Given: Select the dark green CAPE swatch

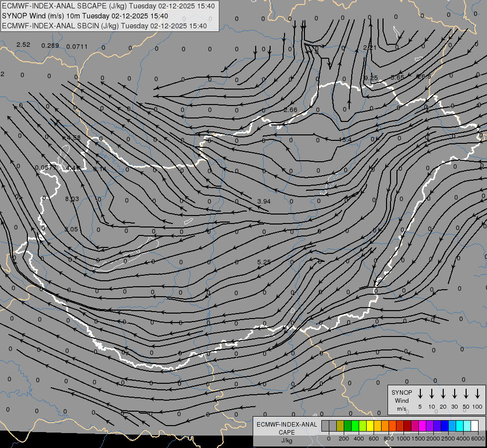Looking at the screenshot, I should point(348,426).
